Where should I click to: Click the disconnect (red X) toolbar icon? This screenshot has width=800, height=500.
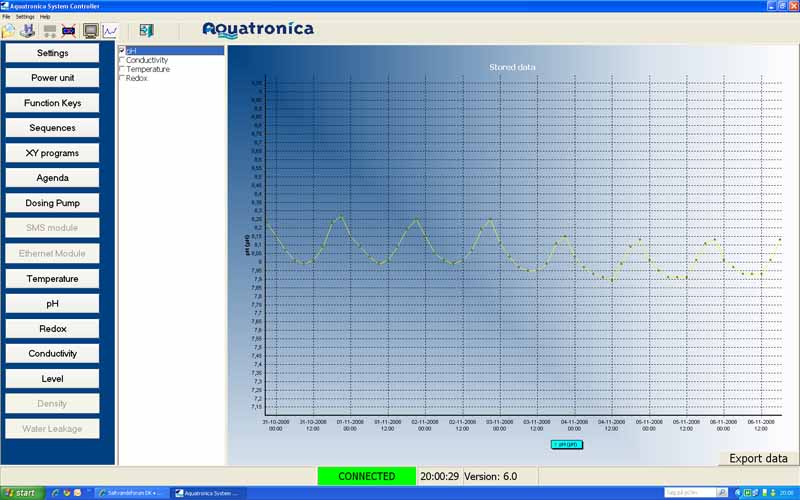coord(69,31)
